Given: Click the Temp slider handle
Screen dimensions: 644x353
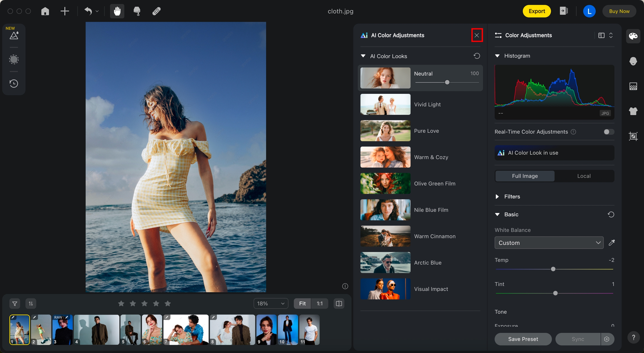Looking at the screenshot, I should 553,269.
